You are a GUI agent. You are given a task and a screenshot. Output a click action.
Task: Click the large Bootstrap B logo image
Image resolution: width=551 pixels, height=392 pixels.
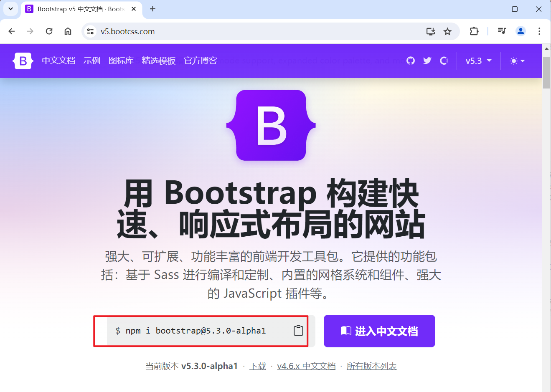point(271,125)
